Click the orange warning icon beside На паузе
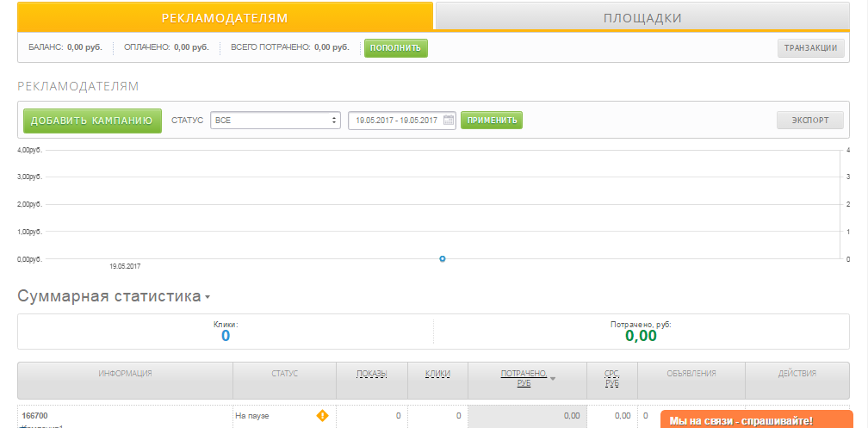Viewport: 868px width, 428px height. click(322, 416)
